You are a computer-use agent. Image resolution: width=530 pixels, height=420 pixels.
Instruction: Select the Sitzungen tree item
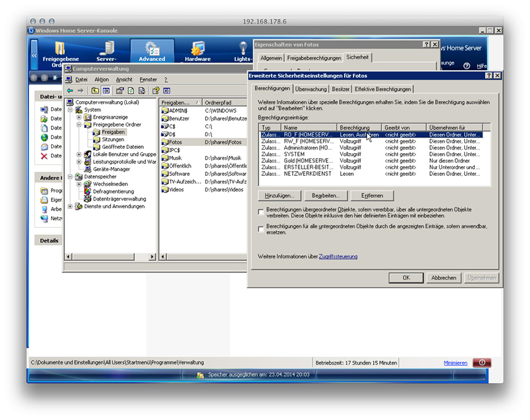[x=113, y=139]
